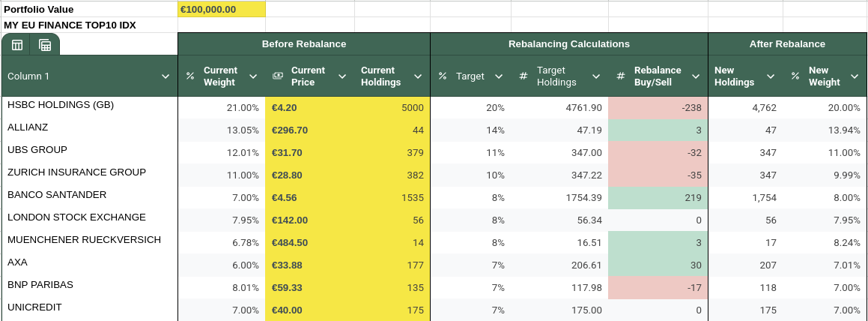This screenshot has width=868, height=321.
Task: Select ZURICH INSURANCE GROUP name cell
Action: pos(90,175)
